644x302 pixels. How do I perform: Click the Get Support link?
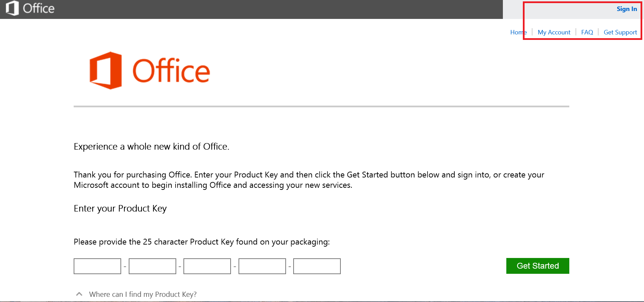[620, 32]
